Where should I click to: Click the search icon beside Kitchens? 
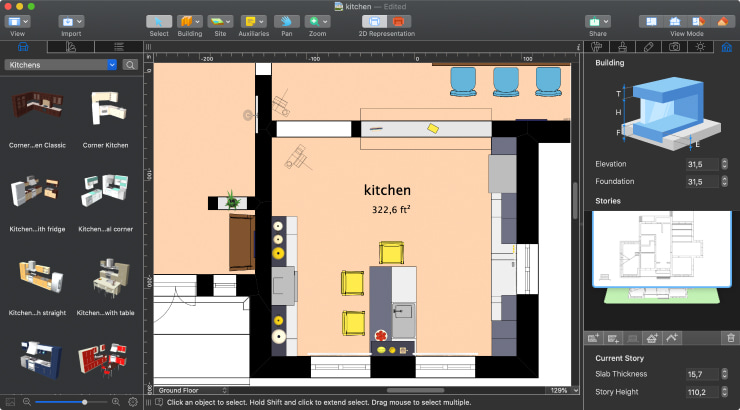click(x=131, y=65)
